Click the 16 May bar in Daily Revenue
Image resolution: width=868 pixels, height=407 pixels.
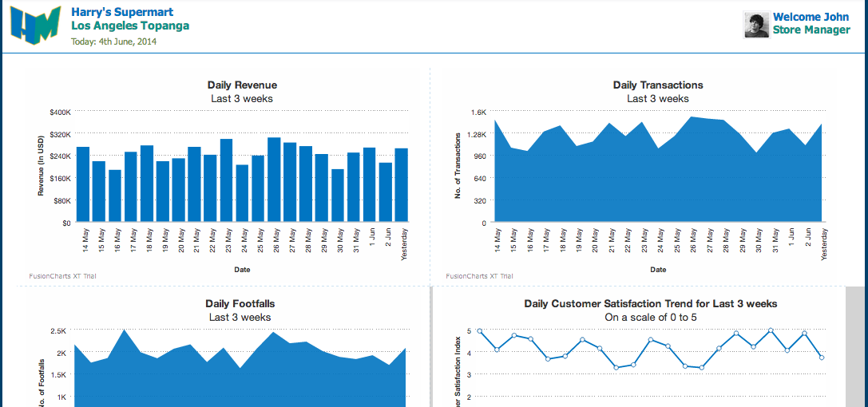115,196
